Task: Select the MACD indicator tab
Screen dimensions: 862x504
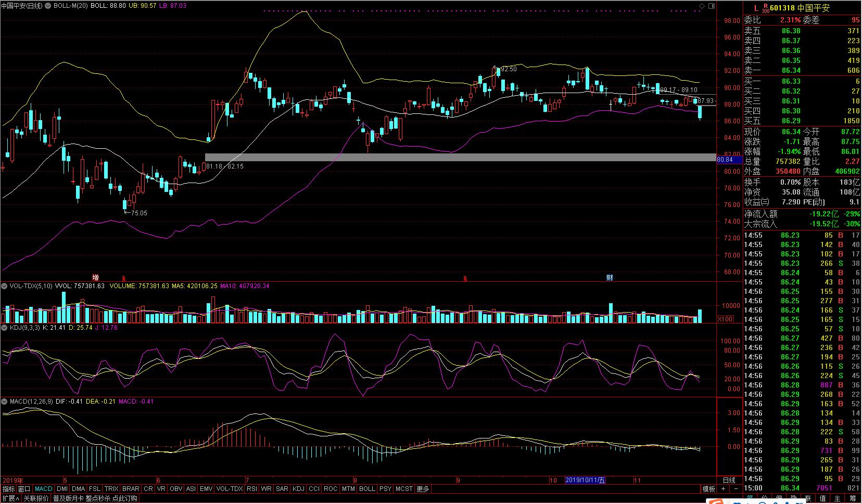Action: pos(44,489)
